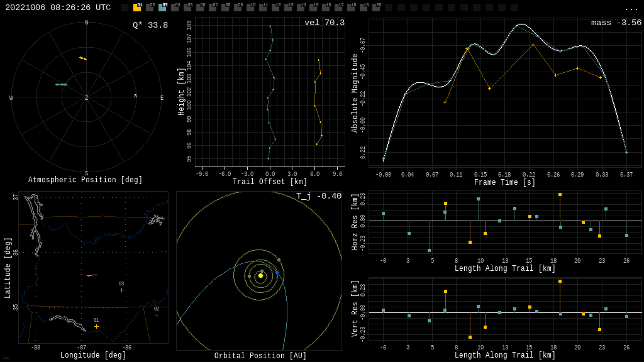The height and width of the screenshot is (362, 644).
Task: Click the mass -3.56 readout
Action: [x=616, y=23]
